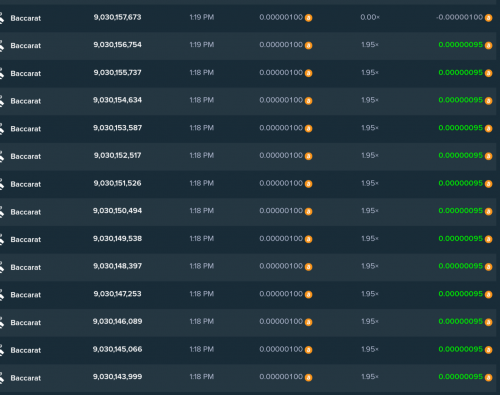This screenshot has height=395, width=500.
Task: Click bet amount 0.00000100 in row 9,030,145,066
Action: [x=281, y=349]
